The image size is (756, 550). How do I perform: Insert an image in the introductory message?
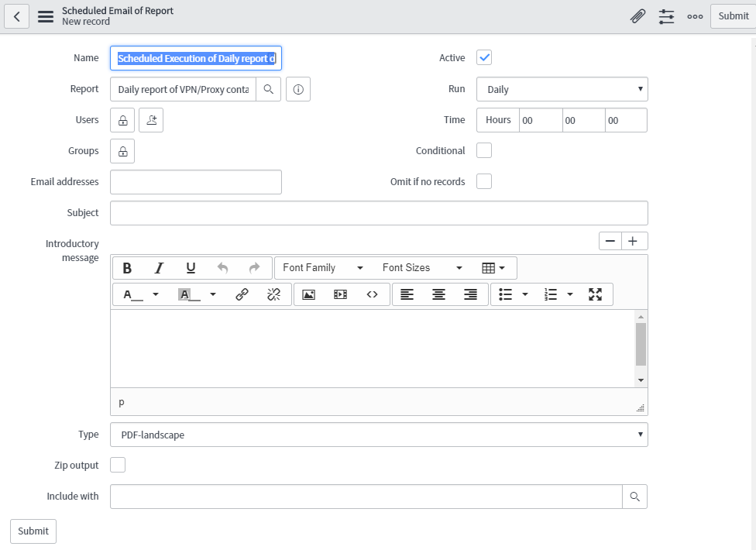309,294
